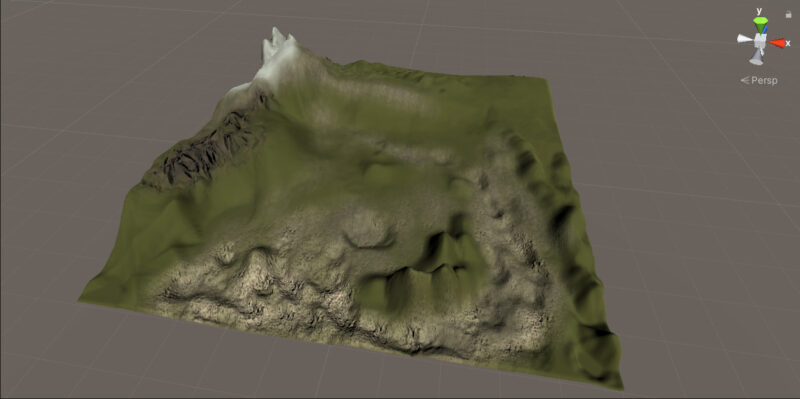Image resolution: width=800 pixels, height=399 pixels.
Task: Click the y axis letter label
Action: (x=759, y=11)
